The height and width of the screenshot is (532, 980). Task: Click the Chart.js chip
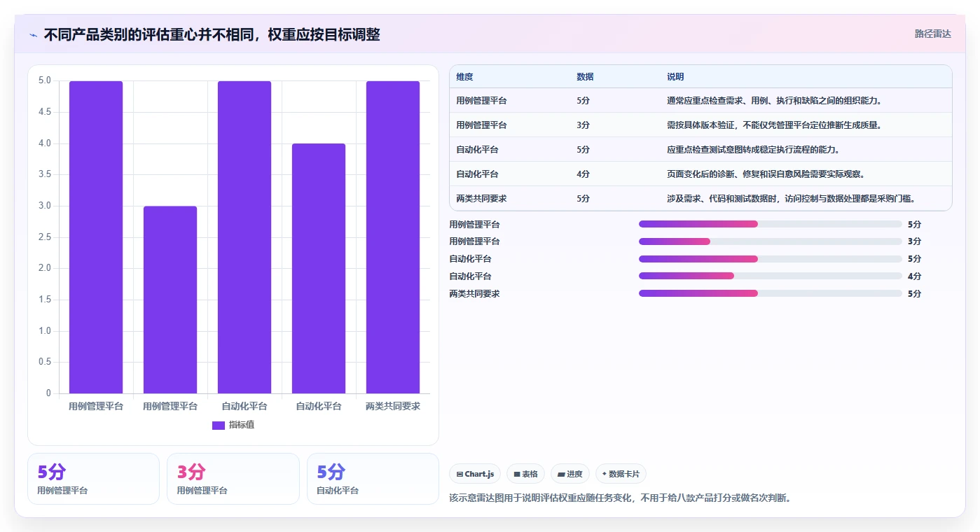(475, 474)
